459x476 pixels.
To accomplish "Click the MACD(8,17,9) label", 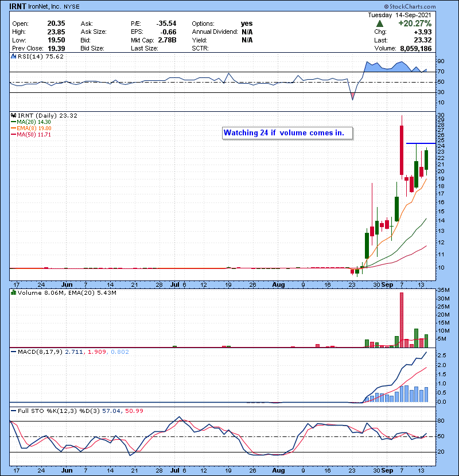I will pos(40,352).
